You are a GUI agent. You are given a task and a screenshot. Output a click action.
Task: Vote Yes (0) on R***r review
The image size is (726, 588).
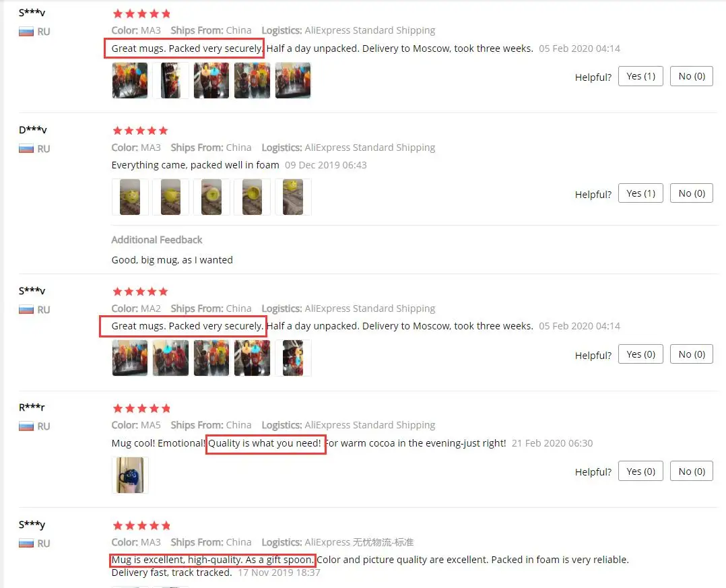640,471
